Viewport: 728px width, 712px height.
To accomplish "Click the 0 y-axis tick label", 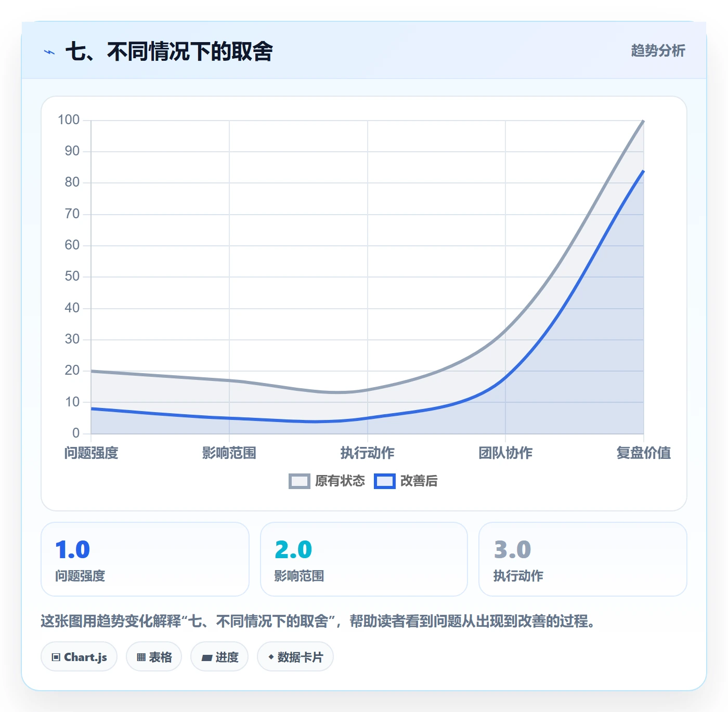I will pyautogui.click(x=76, y=433).
